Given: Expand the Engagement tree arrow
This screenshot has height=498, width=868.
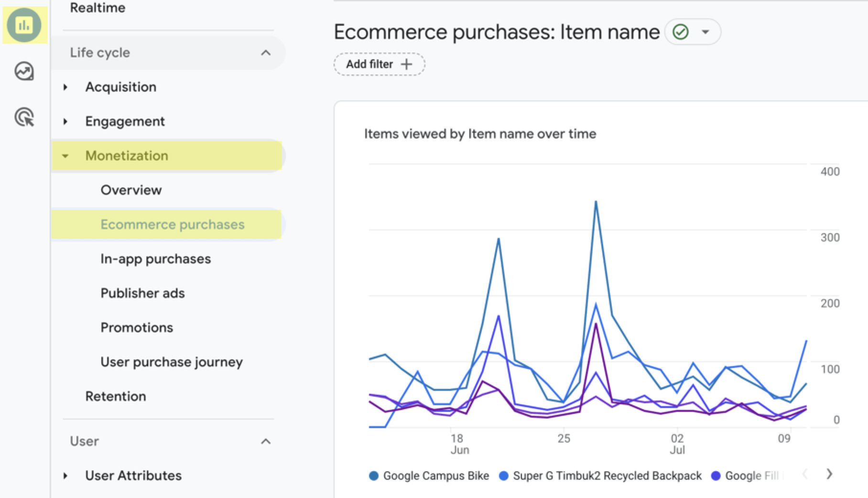Looking at the screenshot, I should point(65,121).
